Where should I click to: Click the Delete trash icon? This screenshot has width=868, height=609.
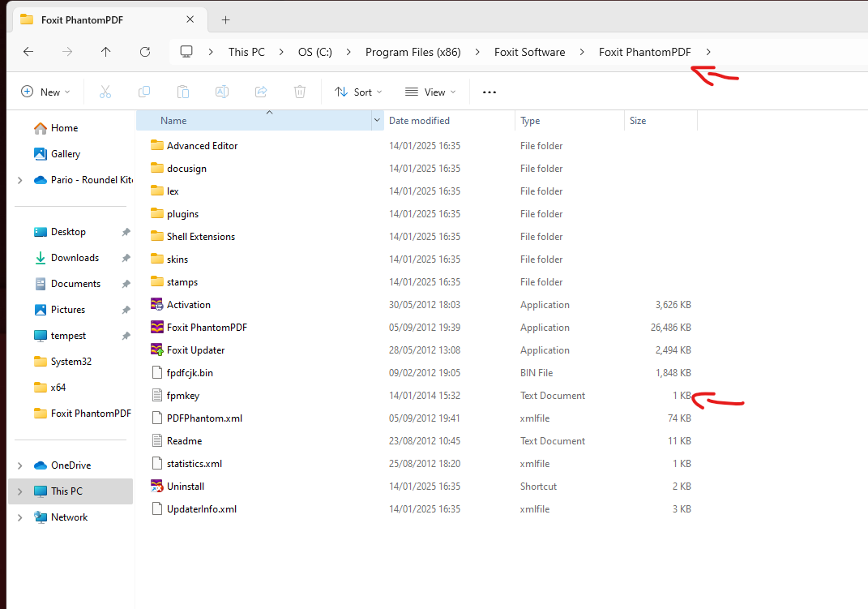point(300,92)
